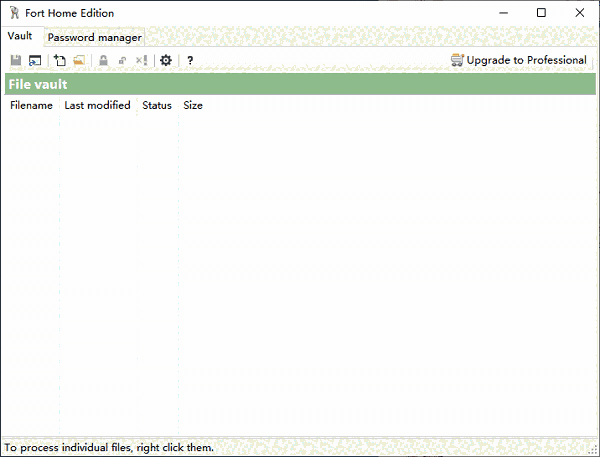Click the resize grip in bottom corner
The image size is (600, 457).
point(594,451)
